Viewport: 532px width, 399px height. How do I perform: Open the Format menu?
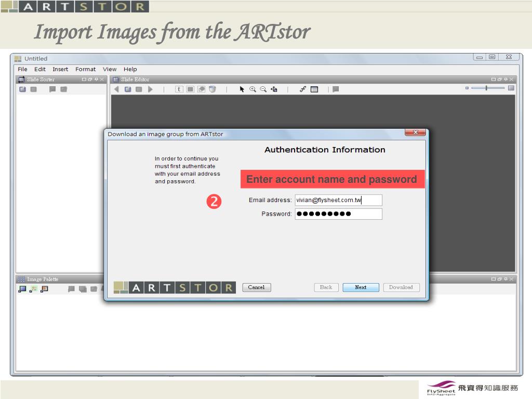86,69
